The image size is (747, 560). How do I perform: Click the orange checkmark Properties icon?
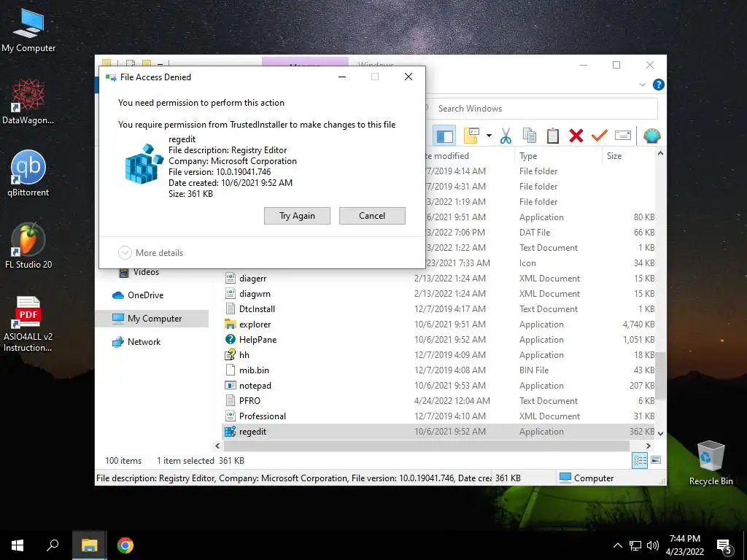click(x=600, y=136)
